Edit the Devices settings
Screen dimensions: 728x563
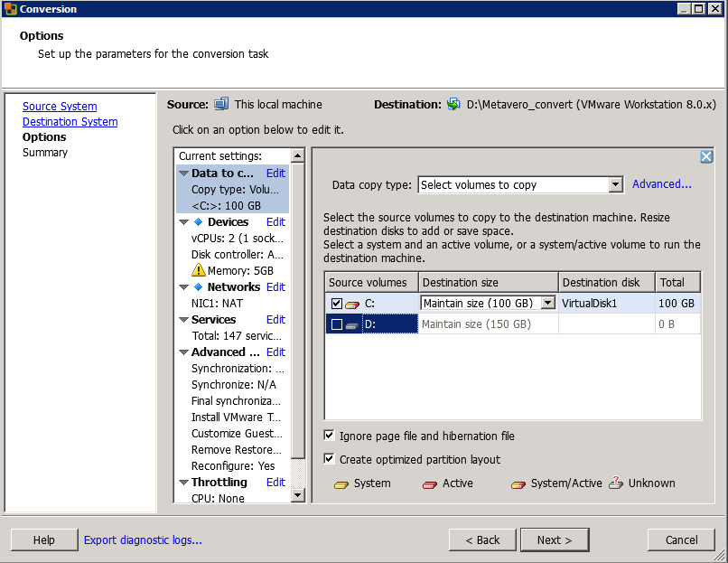click(x=275, y=221)
